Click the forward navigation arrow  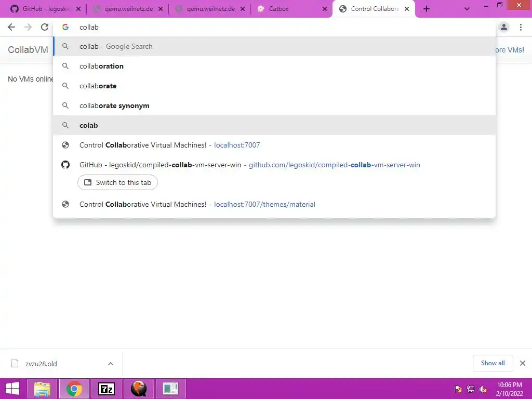[28, 27]
